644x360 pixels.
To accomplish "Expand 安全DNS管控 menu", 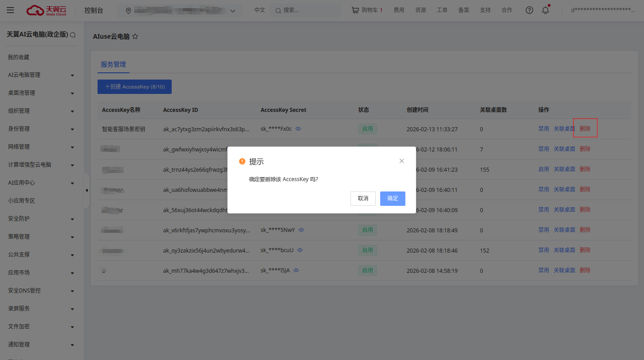I will point(72,291).
